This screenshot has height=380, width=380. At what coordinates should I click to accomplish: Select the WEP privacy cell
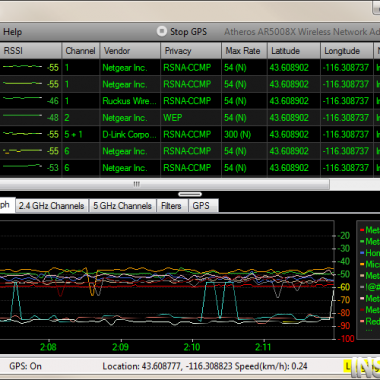pyautogui.click(x=191, y=117)
